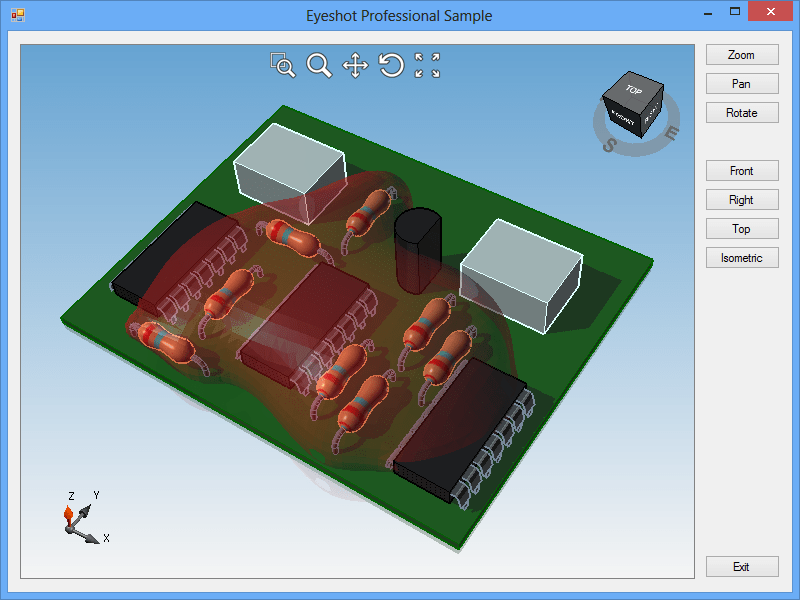Image resolution: width=800 pixels, height=600 pixels.
Task: Select the black cylinder capacitor
Action: 418,250
